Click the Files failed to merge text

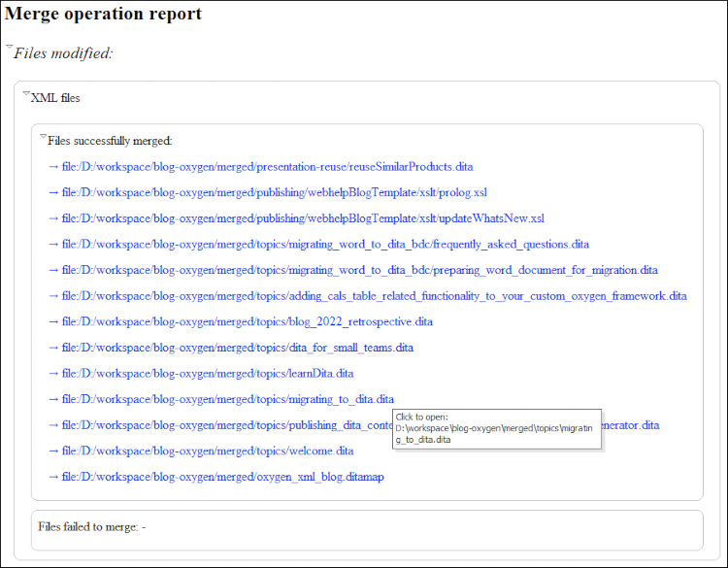91,527
